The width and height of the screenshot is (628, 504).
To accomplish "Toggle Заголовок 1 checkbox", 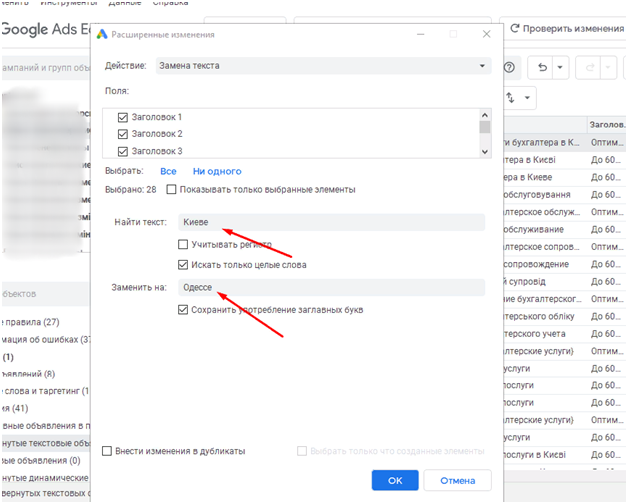I will [123, 117].
